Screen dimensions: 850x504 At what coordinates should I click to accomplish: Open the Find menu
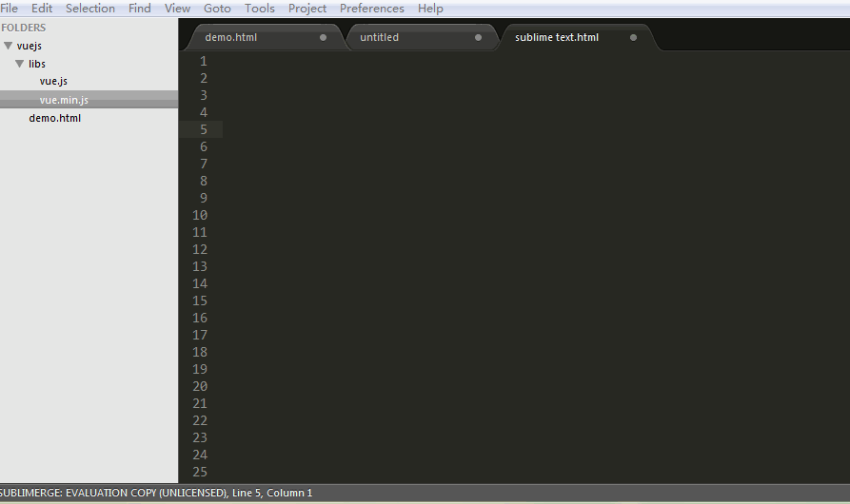(139, 9)
